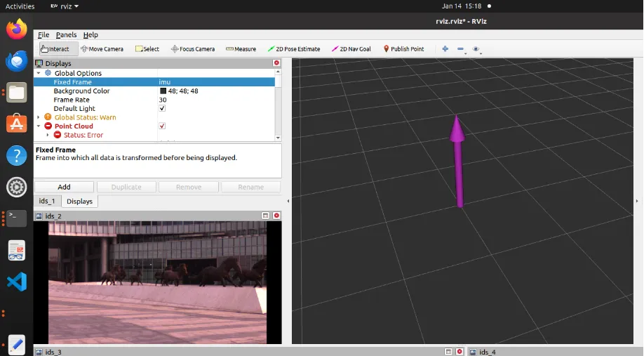The width and height of the screenshot is (644, 356).
Task: Close the Displays panel
Action: point(276,63)
